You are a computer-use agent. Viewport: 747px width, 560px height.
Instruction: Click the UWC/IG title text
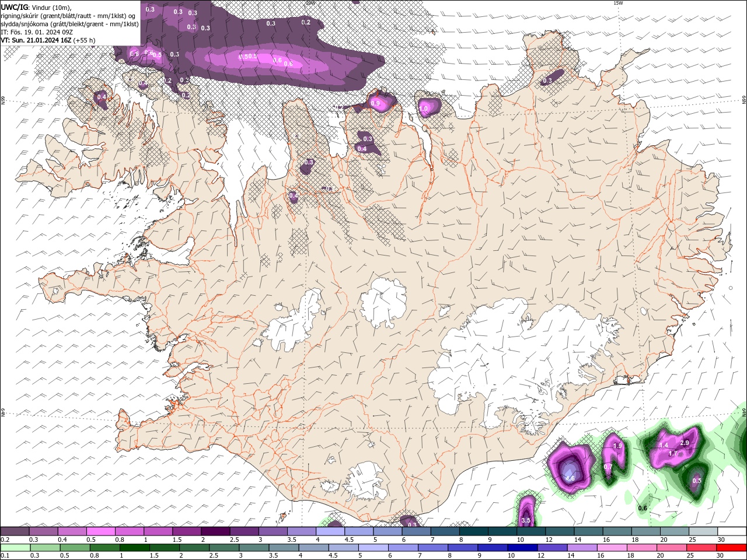point(15,7)
